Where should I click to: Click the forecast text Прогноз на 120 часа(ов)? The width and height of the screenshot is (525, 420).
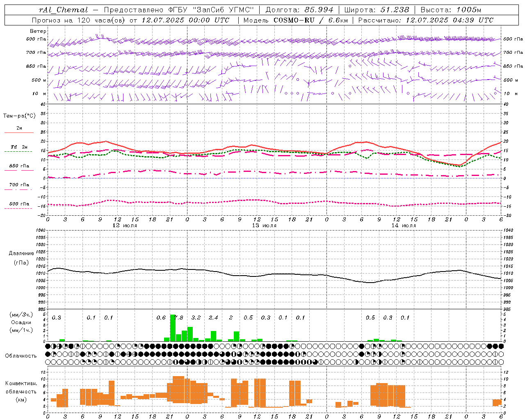pyautogui.click(x=79, y=20)
